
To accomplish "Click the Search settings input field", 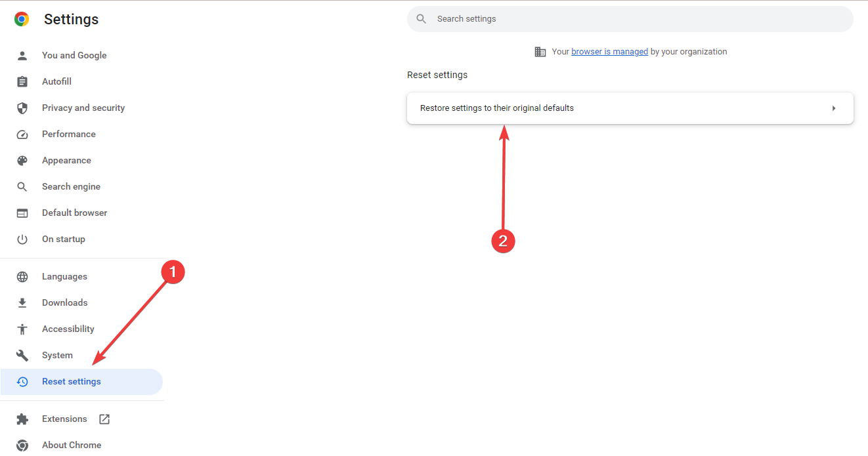I will (x=630, y=19).
